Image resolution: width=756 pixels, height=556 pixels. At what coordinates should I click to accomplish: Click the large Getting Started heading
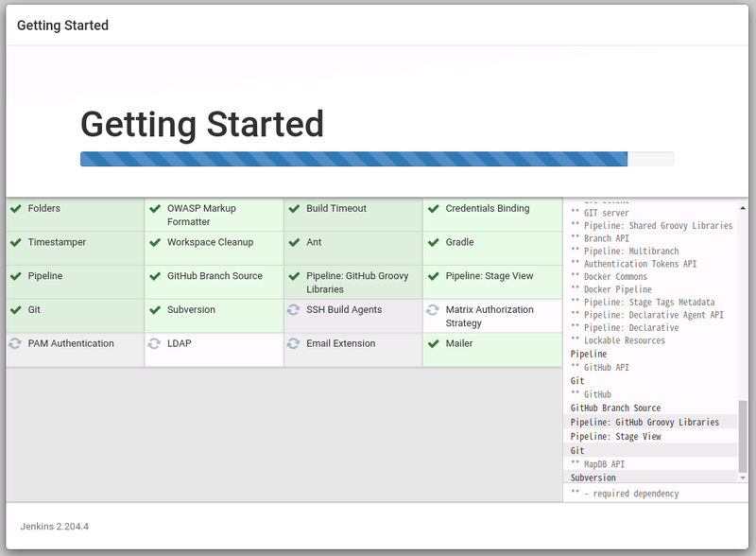click(202, 124)
